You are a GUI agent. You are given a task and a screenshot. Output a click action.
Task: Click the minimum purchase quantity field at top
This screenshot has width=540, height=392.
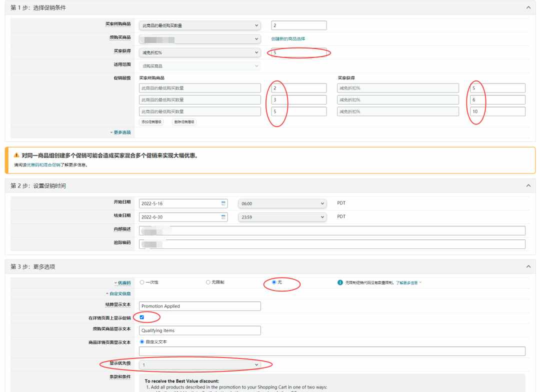point(299,25)
